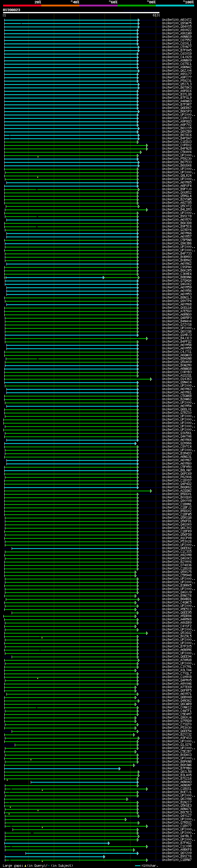Click arrowhead of UniRef100_O14363 alignment
The image size is (197, 868).
pyautogui.click(x=151, y=379)
